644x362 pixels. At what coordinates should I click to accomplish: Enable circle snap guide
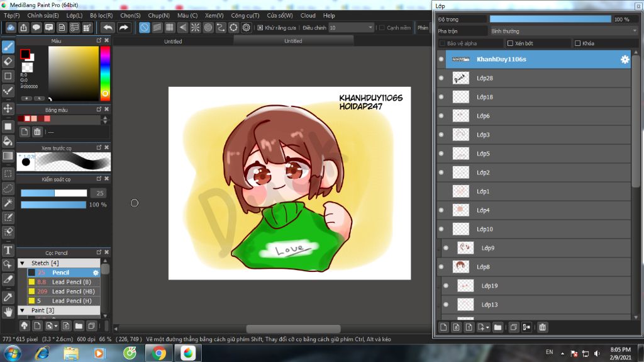pyautogui.click(x=208, y=28)
